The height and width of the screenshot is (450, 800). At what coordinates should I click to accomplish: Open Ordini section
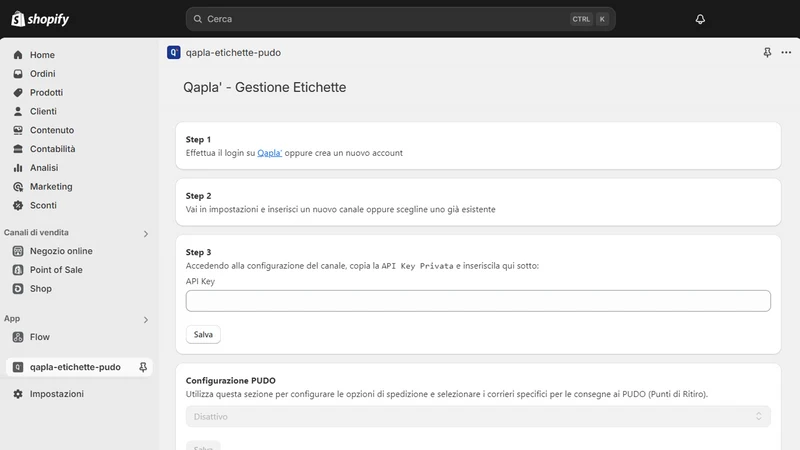(42, 73)
